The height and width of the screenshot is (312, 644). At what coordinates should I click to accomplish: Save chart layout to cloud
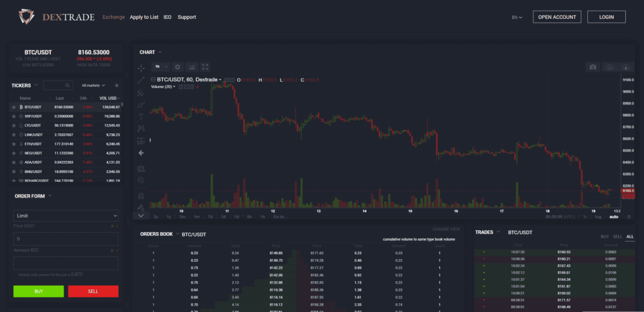point(626,67)
